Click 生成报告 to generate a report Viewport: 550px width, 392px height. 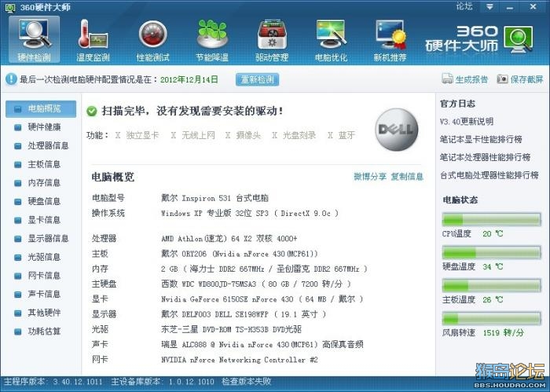point(465,79)
